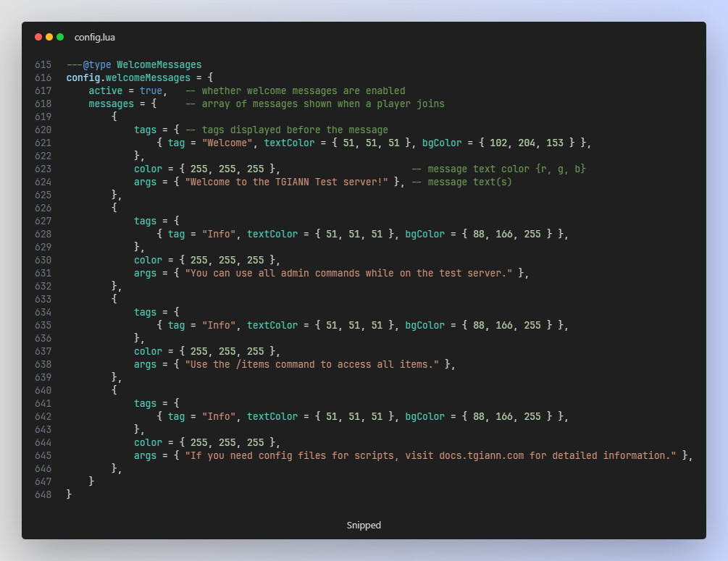Click line number 648 in gutter
This screenshot has width=728, height=561.
pyautogui.click(x=43, y=494)
